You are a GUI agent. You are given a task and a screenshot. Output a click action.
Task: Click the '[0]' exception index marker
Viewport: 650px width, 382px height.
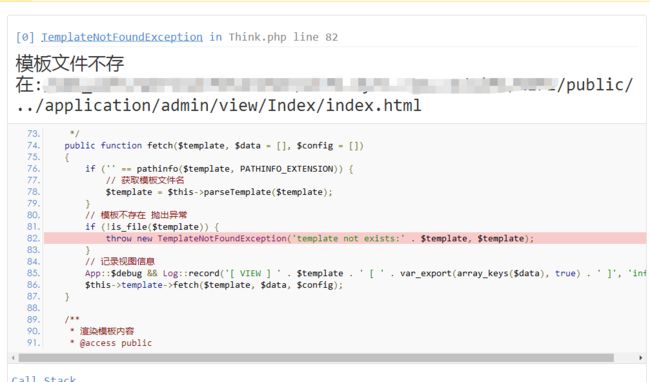tap(25, 37)
